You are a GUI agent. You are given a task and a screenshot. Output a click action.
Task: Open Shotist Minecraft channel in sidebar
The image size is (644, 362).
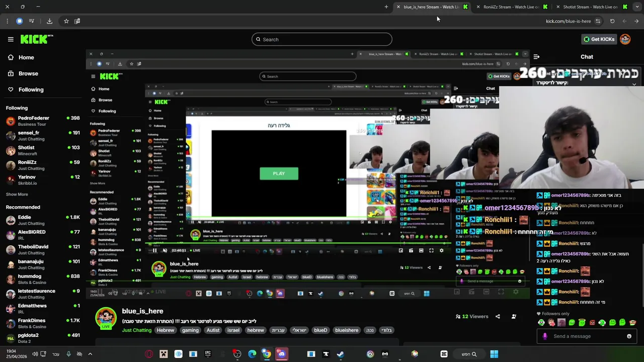pos(42,150)
